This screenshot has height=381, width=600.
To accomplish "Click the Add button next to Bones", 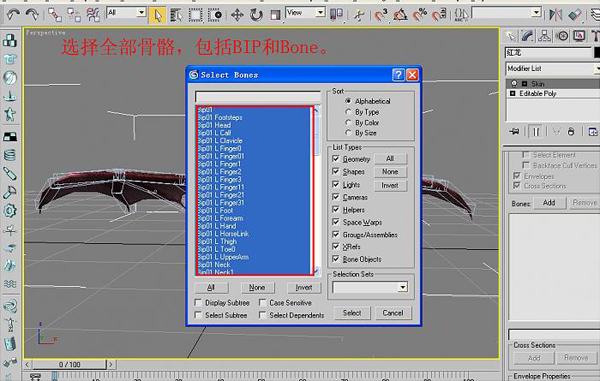I will (549, 203).
